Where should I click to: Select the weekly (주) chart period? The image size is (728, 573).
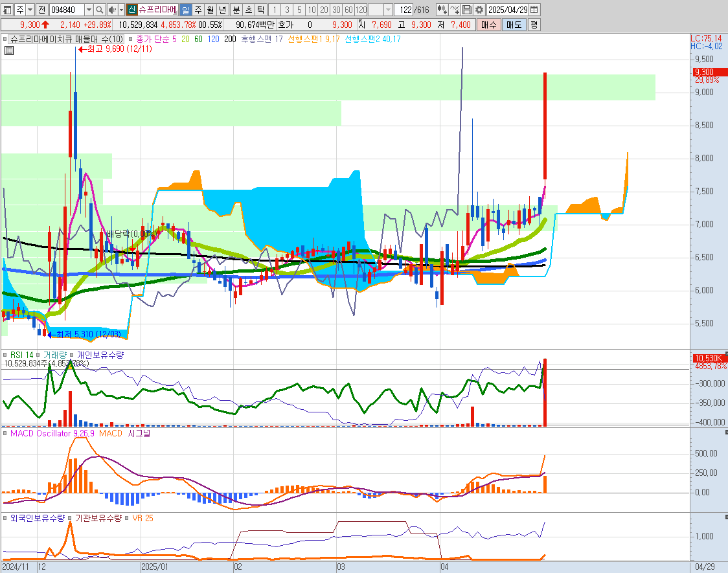click(x=198, y=10)
